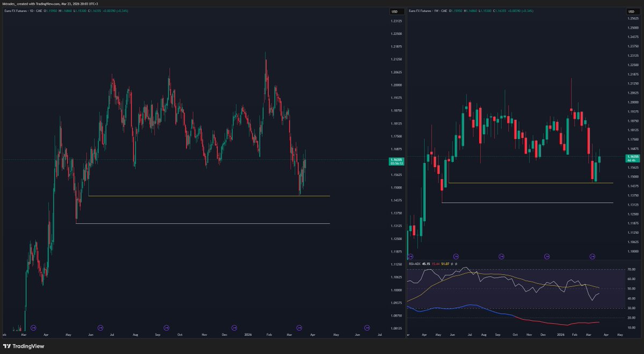Screen dimensions: 644x354
Task: Select the white horizontal line on the daily chart
Action: click(x=203, y=223)
